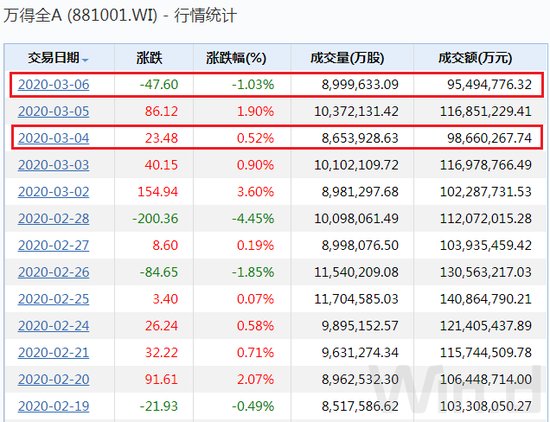550x422 pixels.
Task: Open date link 2020-03-05
Action: [x=54, y=111]
